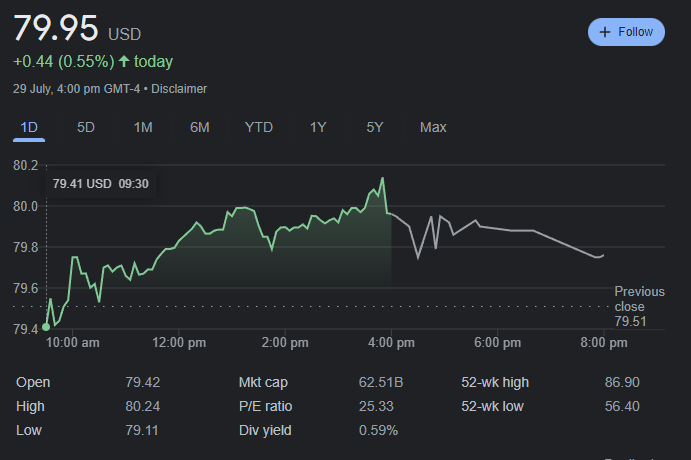The image size is (691, 460).
Task: Click the chart peak before 4:00 pm
Action: [x=382, y=179]
